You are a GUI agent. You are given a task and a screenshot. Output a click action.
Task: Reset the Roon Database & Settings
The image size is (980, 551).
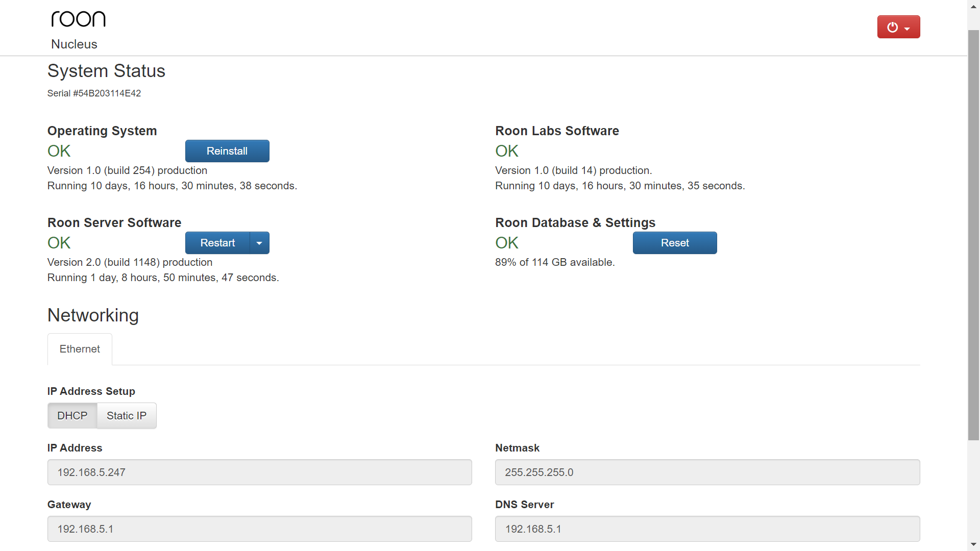click(675, 243)
